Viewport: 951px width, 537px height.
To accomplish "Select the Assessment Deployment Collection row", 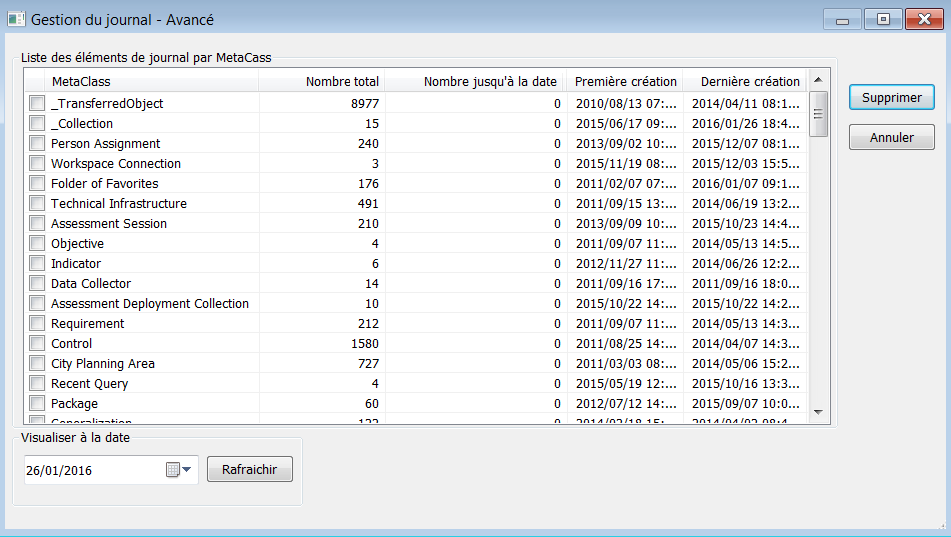I will click(150, 303).
